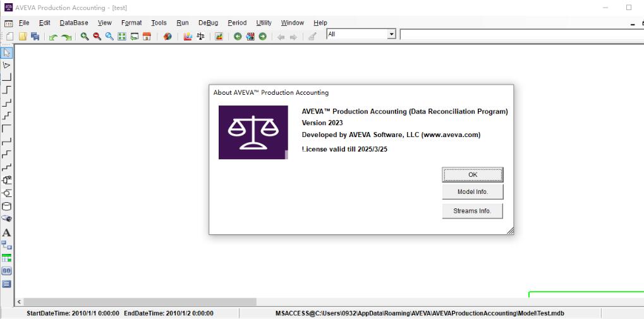Go to next period with green right arrow
Image resolution: width=644 pixels, height=319 pixels.
(262, 37)
